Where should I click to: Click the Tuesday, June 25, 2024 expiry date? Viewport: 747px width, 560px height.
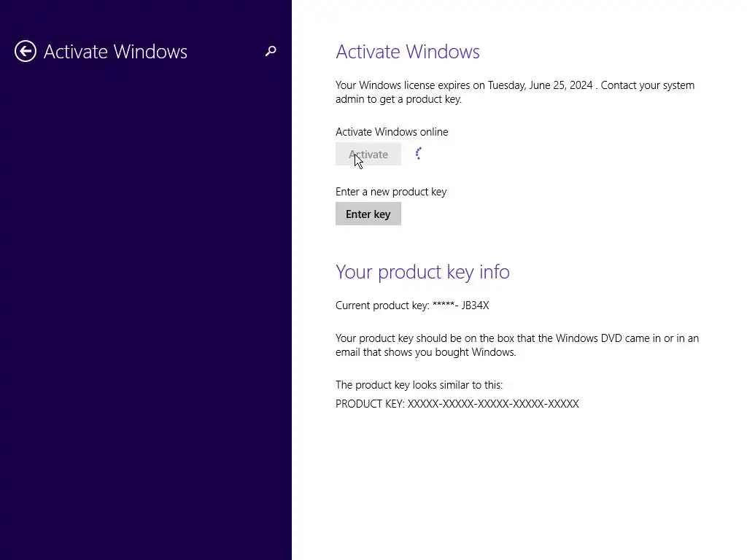pyautogui.click(x=540, y=85)
